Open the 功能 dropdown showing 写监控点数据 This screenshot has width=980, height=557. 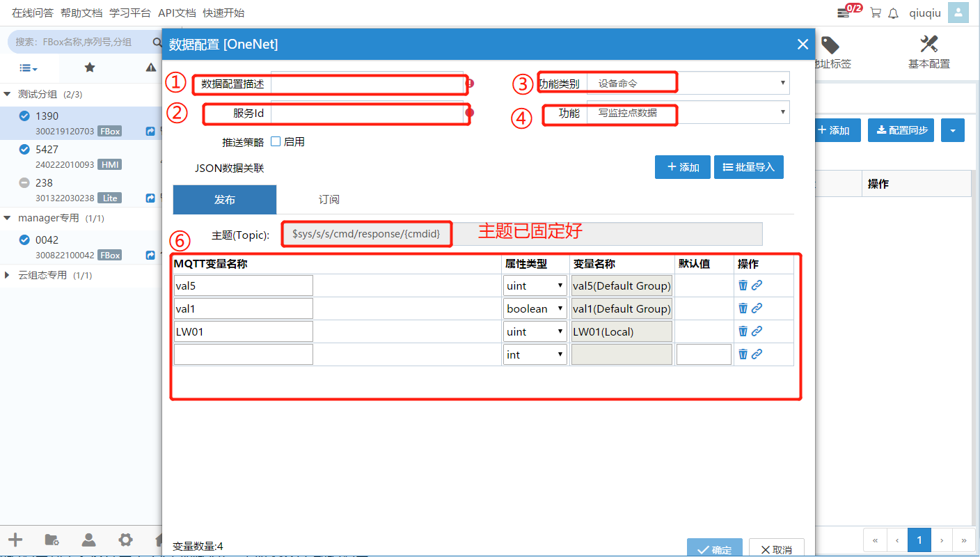[688, 112]
